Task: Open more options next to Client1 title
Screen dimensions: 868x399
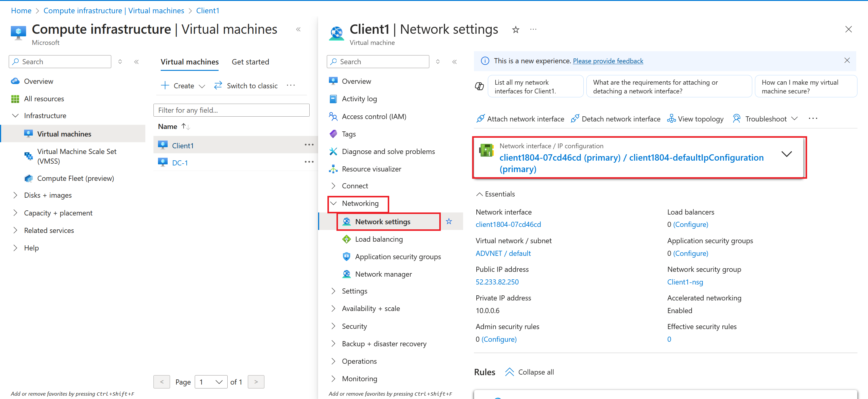Action: [533, 29]
